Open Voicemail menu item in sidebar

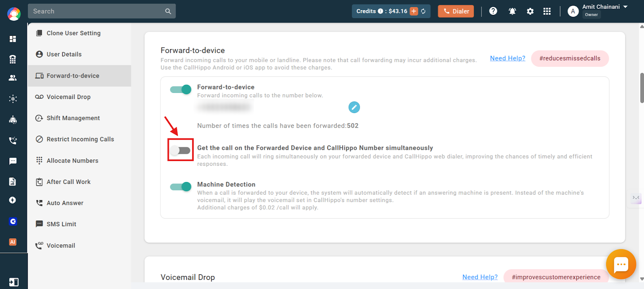79,246
